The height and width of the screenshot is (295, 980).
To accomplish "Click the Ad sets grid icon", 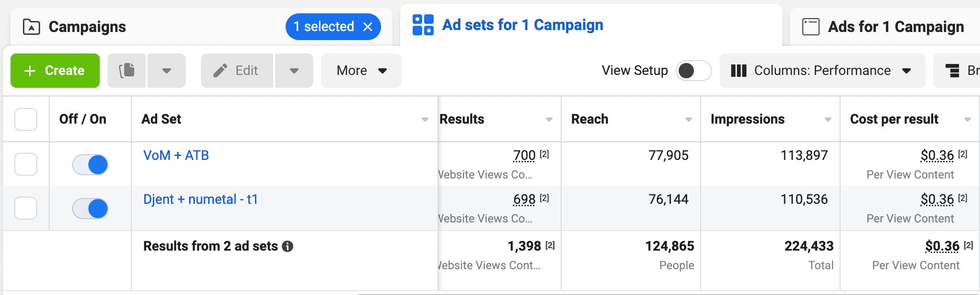I will (x=423, y=25).
